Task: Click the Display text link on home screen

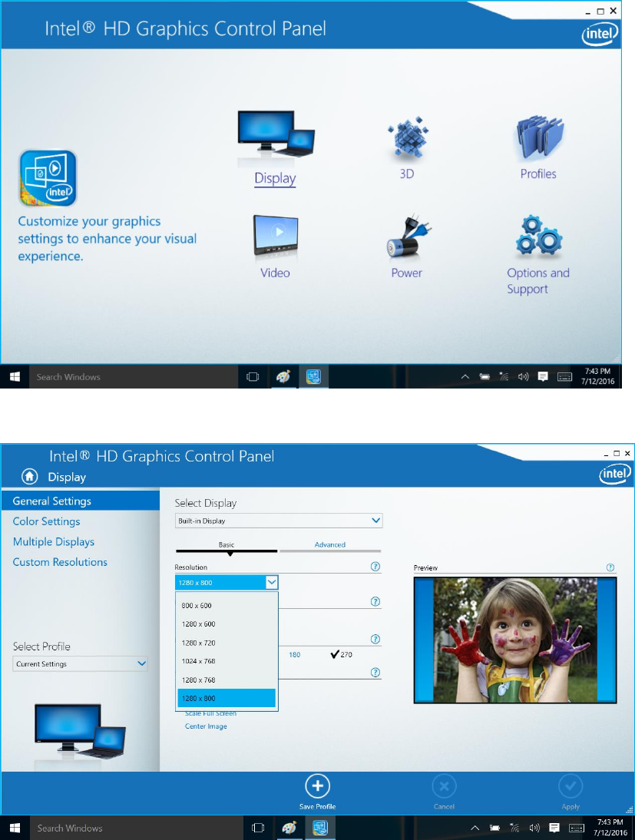Action: pyautogui.click(x=275, y=178)
